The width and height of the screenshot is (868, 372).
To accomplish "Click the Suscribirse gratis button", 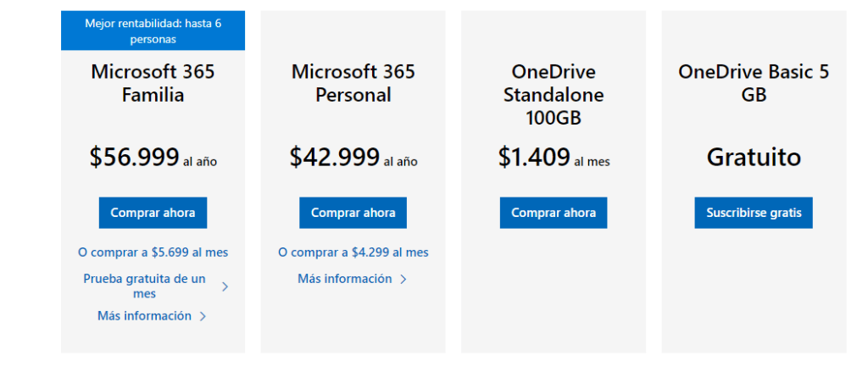I will click(754, 213).
